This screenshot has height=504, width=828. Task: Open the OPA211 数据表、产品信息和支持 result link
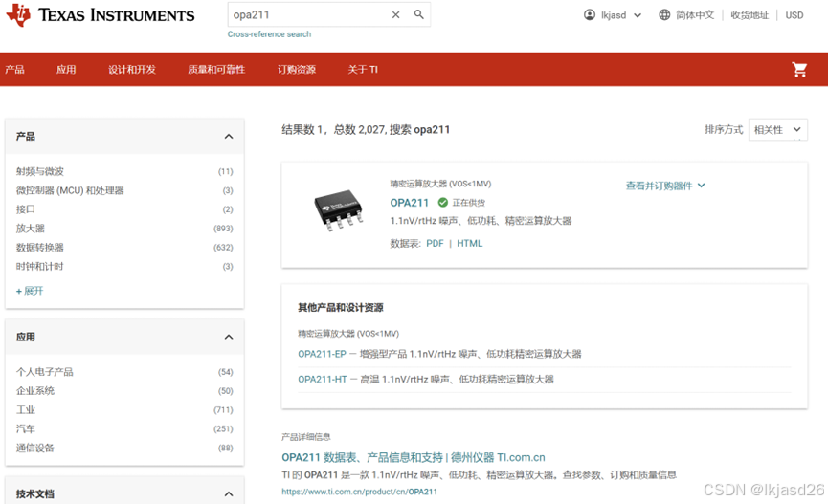pos(414,457)
